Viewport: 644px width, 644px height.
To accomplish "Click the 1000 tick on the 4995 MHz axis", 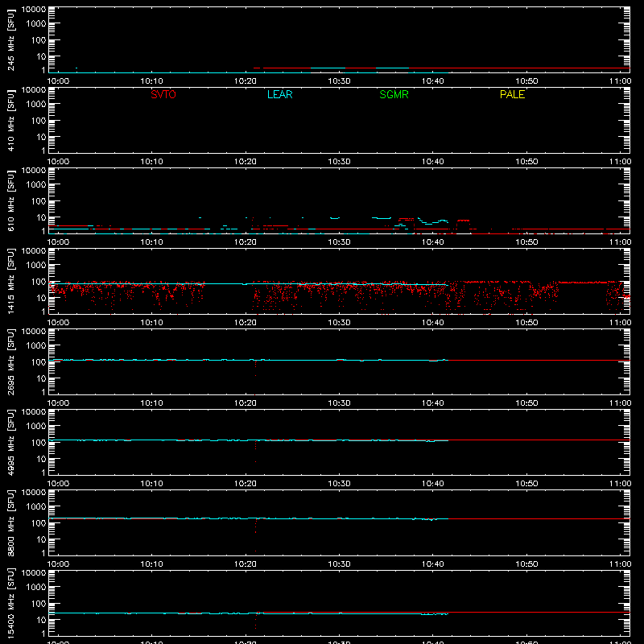I will (36, 427).
